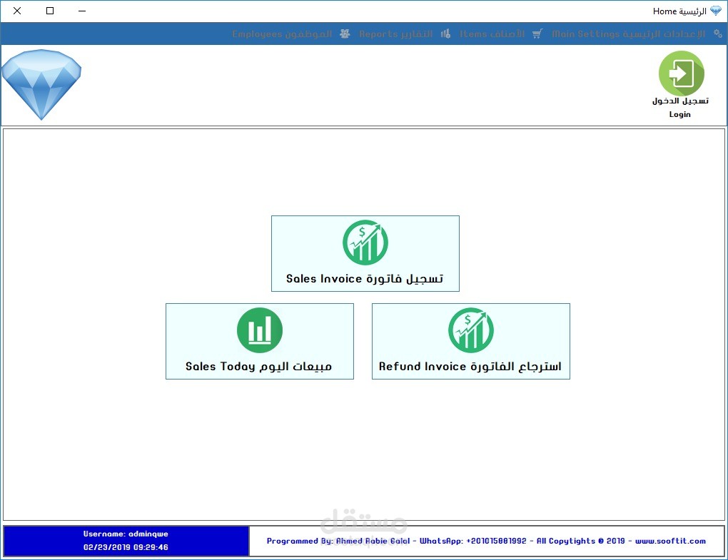Click the Sales Today button label
The width and height of the screenshot is (728, 560).
click(258, 367)
